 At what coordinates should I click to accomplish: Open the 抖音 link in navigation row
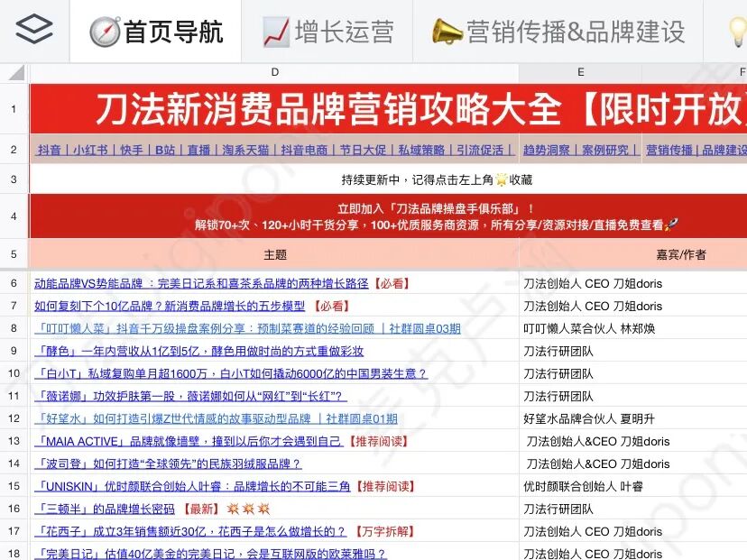50,150
